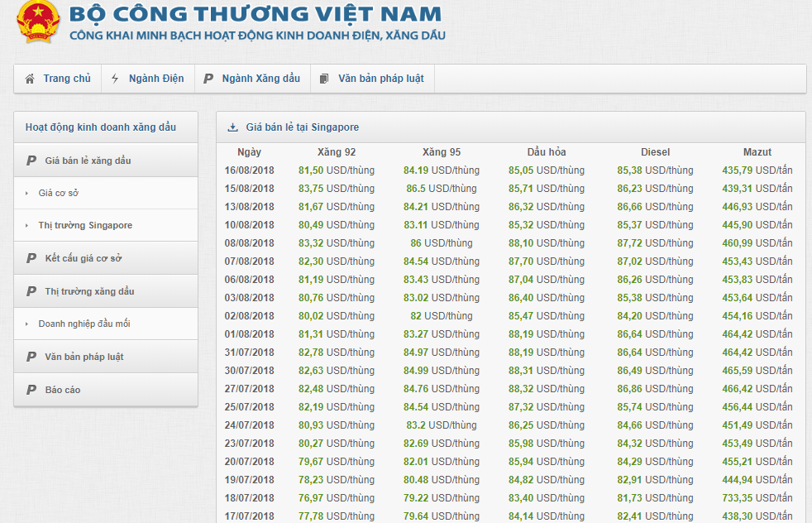
Task: Click the arrow bullet beside Giá cơ sở
Action: (x=27, y=194)
